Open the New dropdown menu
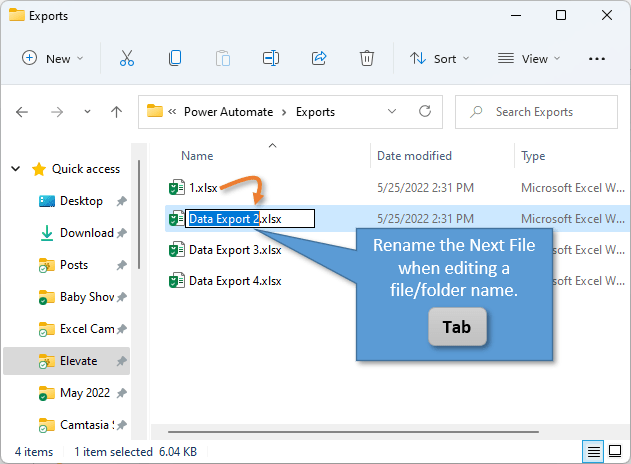This screenshot has width=631, height=464. (x=54, y=59)
